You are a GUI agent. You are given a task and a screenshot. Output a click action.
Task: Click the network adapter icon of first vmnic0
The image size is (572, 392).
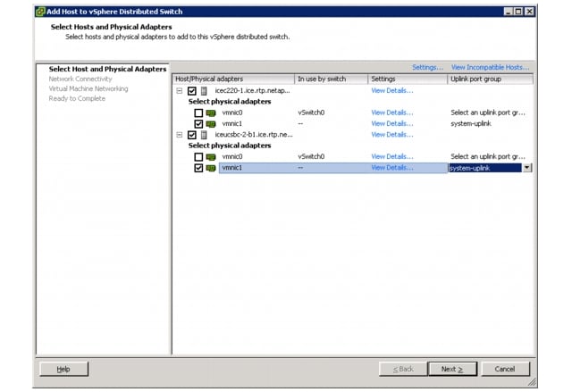(211, 113)
